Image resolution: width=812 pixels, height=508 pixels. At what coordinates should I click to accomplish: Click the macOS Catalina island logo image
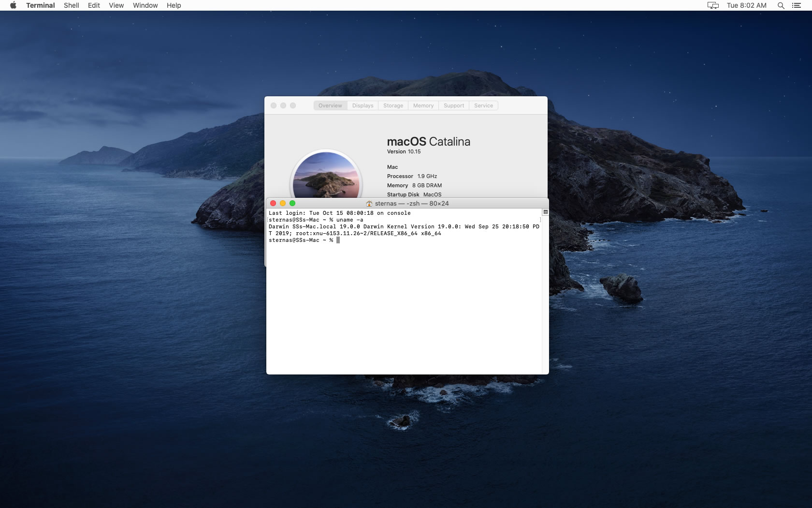pos(326,174)
